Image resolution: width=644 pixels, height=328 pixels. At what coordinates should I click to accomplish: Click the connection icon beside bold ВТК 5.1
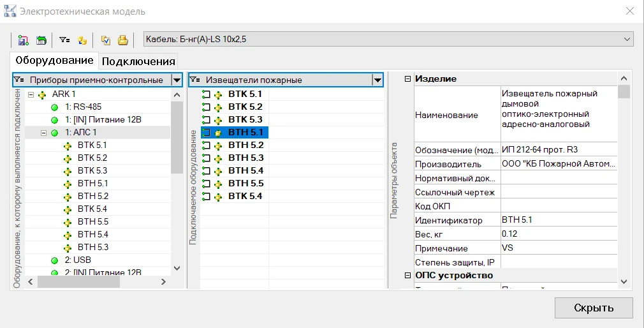pos(206,94)
